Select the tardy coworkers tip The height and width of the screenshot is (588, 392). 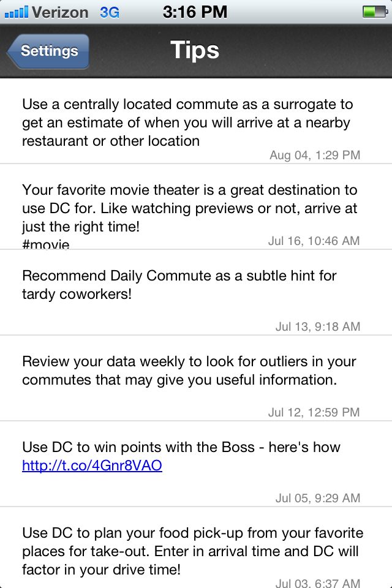tap(179, 285)
